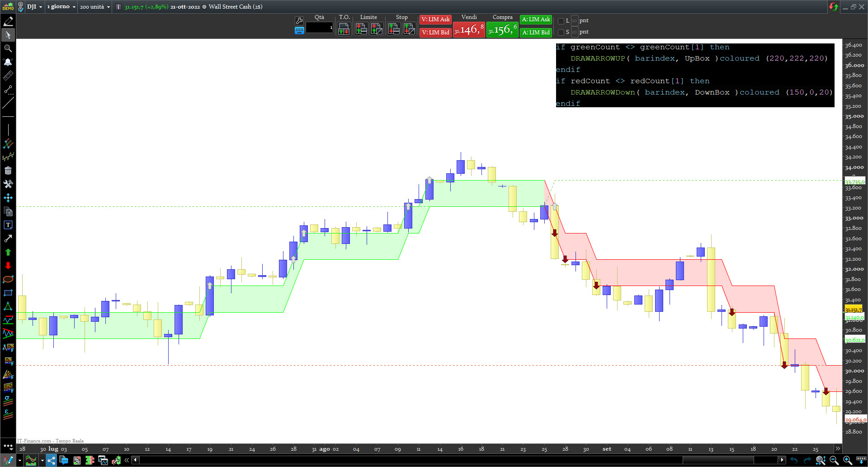Open the candlestick trading settings icon

tap(116, 461)
